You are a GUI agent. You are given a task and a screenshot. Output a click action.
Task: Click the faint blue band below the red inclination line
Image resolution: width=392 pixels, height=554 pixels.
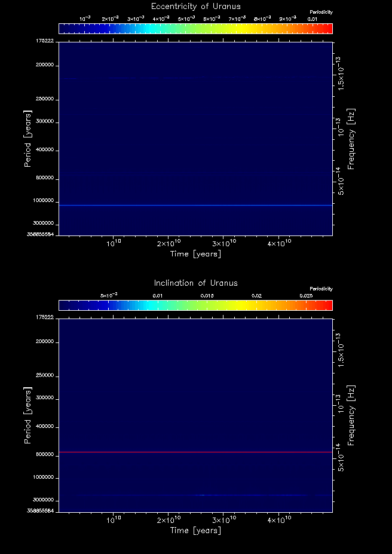pos(203,495)
